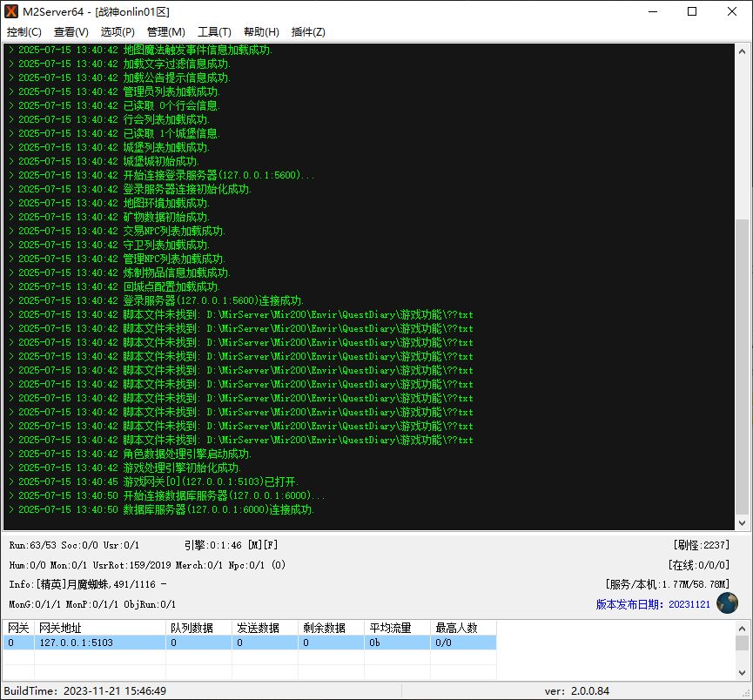Click the [刷怪:2237] status text
753x700 pixels.
pos(701,545)
